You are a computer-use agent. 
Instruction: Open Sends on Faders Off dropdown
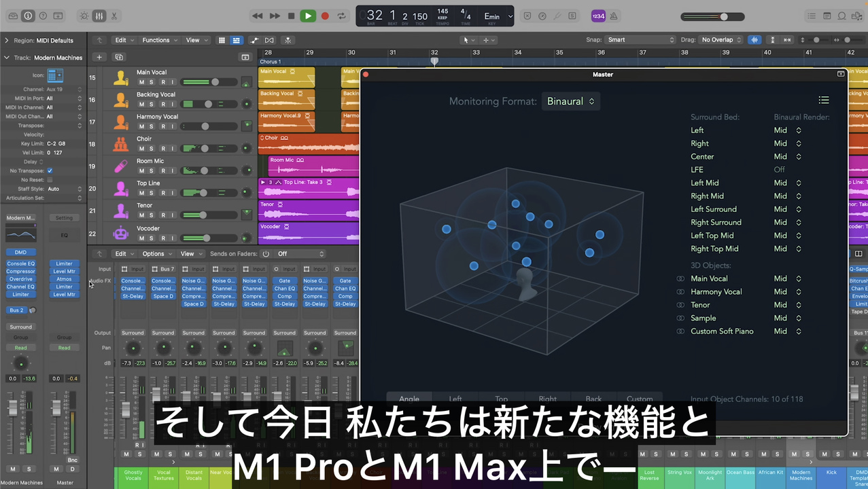click(x=300, y=254)
